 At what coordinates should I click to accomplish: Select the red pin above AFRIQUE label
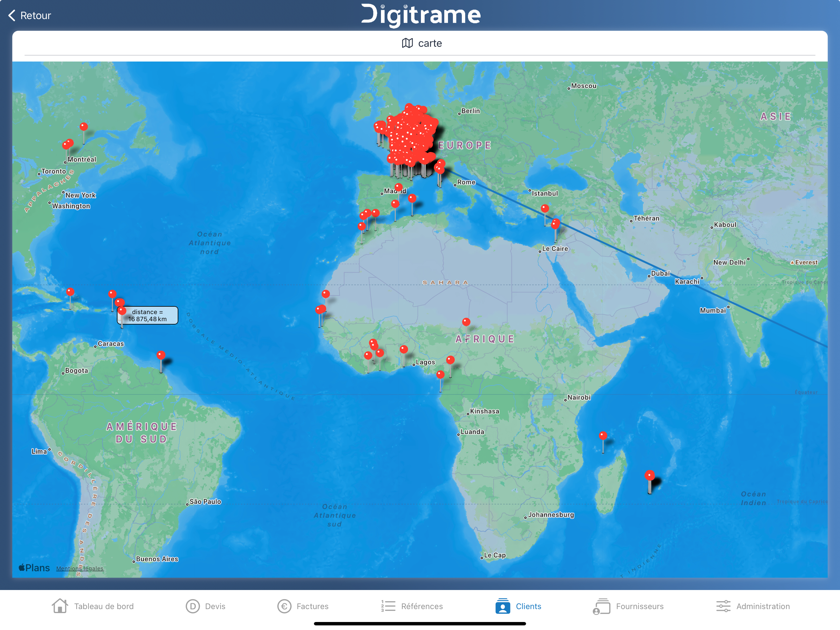[x=466, y=322]
